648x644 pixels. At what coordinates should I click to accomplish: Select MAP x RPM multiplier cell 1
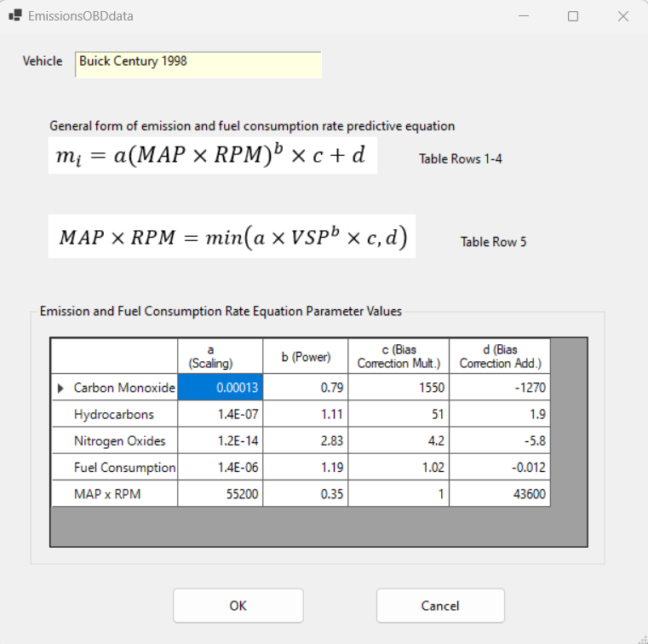point(399,493)
